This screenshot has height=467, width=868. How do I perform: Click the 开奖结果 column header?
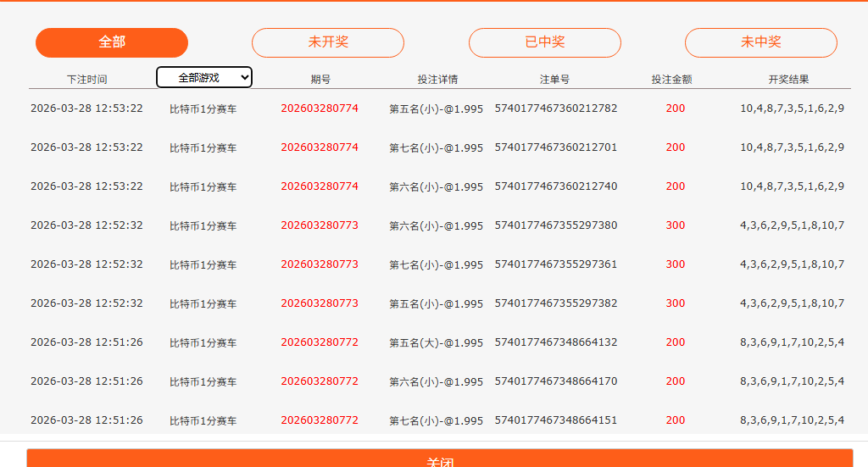(788, 79)
